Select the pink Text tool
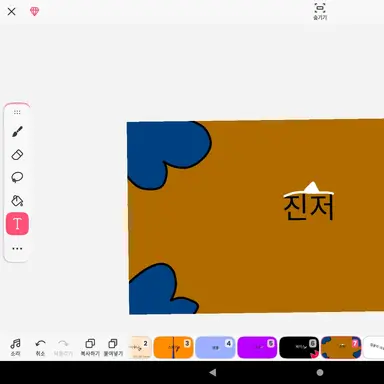This screenshot has height=384, width=384. (x=17, y=224)
